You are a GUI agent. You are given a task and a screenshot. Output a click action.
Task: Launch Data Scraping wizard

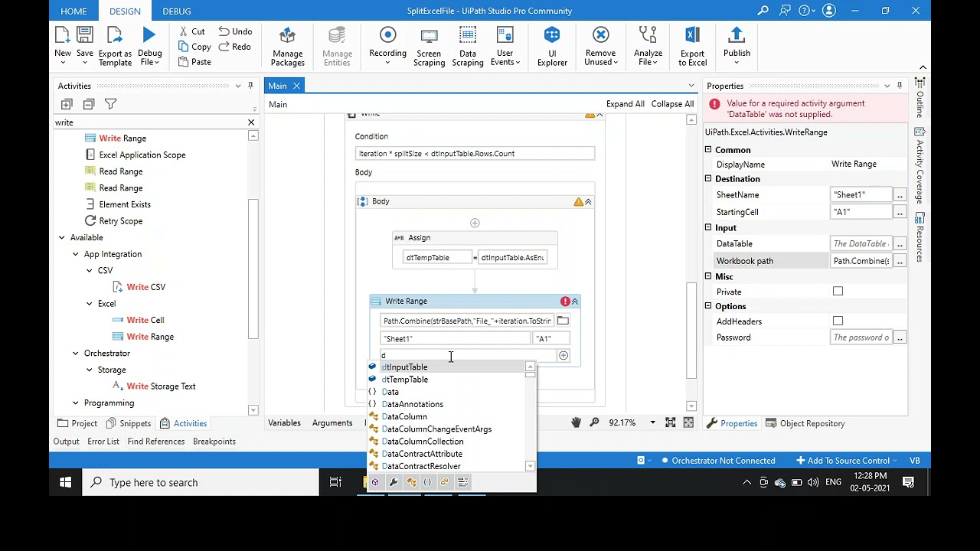click(x=467, y=46)
